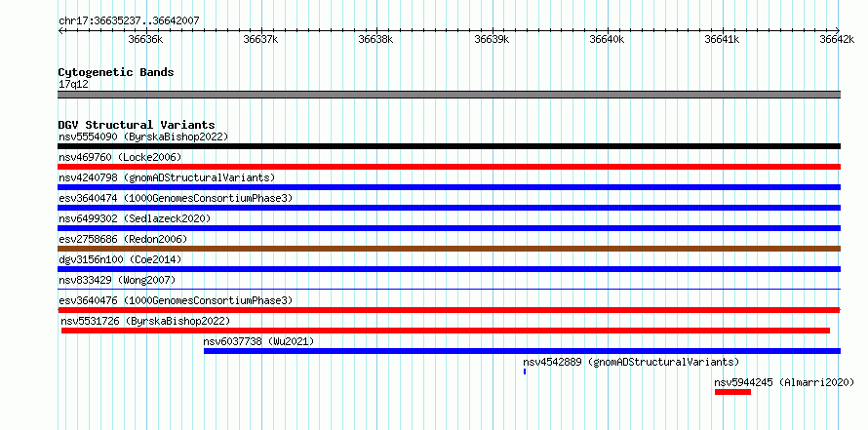The height and width of the screenshot is (430, 868).
Task: Click the 36637k ruler tick label
Action: pyautogui.click(x=260, y=39)
